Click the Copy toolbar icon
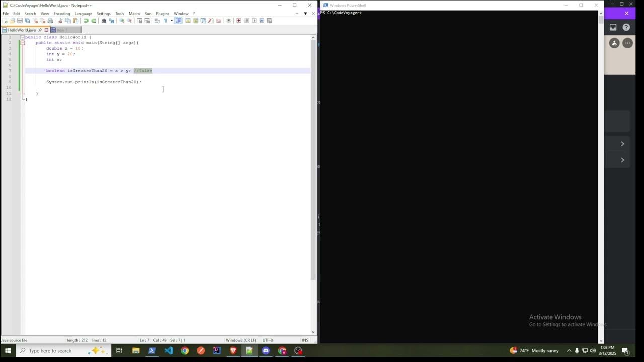Screen dimensions: 644x362 68,21
